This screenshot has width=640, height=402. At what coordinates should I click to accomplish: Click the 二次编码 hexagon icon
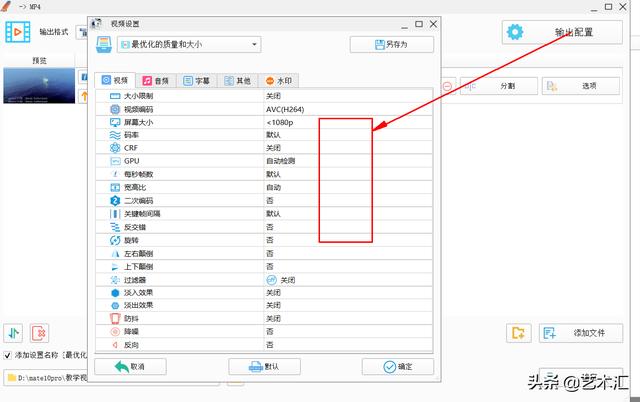[115, 201]
